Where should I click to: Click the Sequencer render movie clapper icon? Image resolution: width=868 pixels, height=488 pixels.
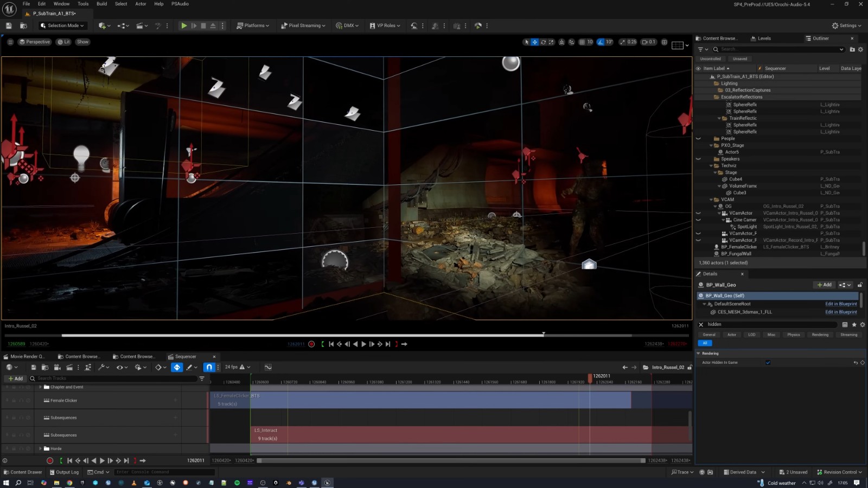[69, 367]
